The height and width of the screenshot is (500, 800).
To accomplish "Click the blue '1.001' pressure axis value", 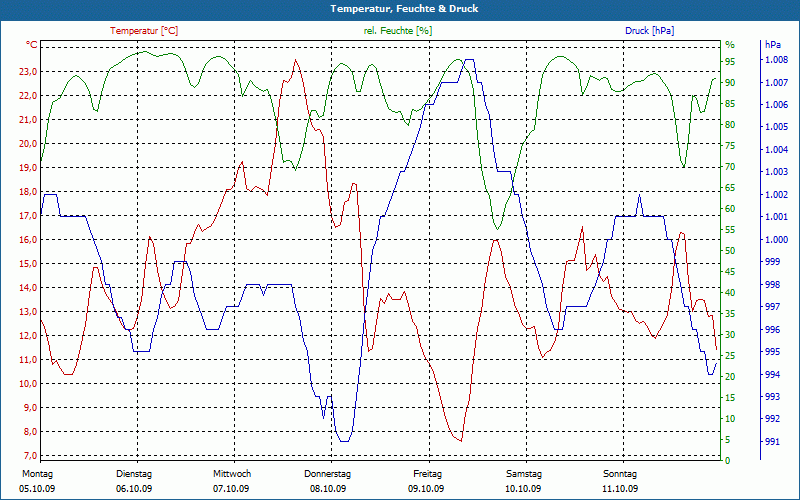I will (x=776, y=217).
